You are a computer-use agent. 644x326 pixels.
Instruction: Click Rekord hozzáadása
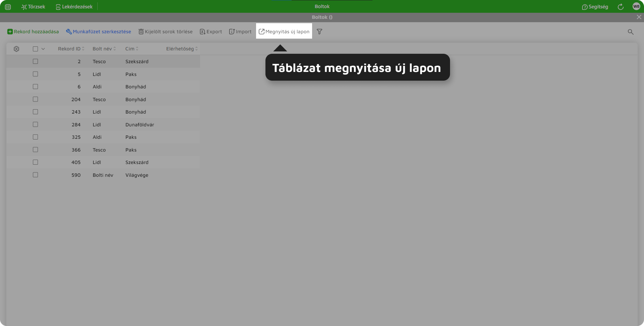click(33, 32)
